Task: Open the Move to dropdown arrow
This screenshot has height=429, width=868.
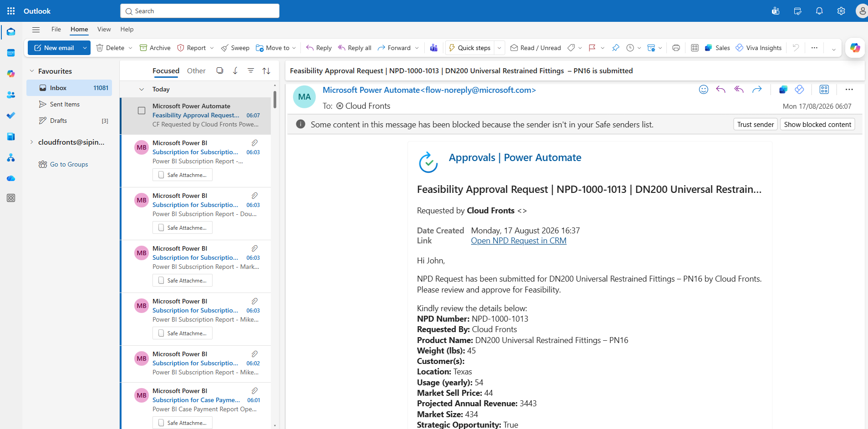Action: (x=294, y=48)
